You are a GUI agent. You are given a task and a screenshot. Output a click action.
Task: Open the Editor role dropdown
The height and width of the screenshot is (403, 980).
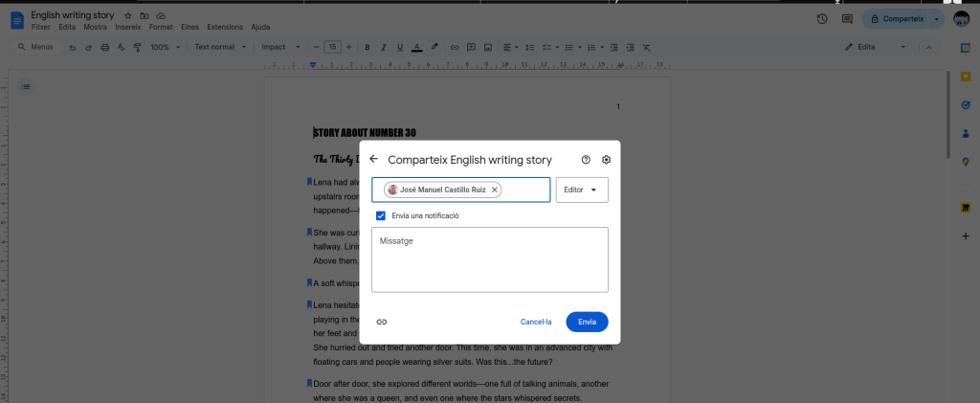coord(581,190)
